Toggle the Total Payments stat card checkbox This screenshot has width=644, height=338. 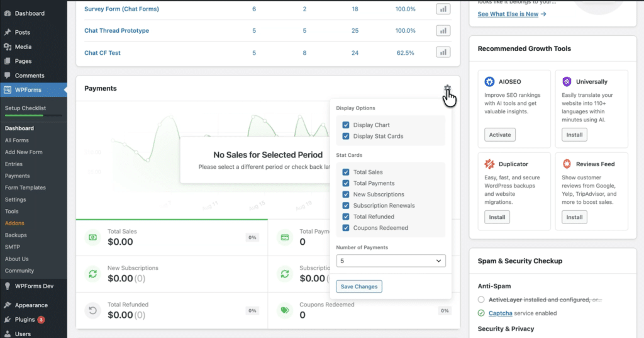346,183
